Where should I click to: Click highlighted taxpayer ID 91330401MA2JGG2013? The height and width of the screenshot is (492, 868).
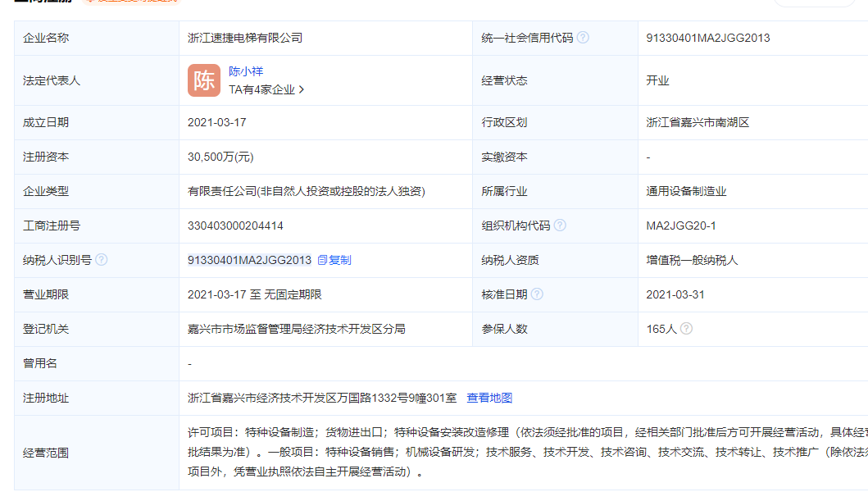pos(250,260)
